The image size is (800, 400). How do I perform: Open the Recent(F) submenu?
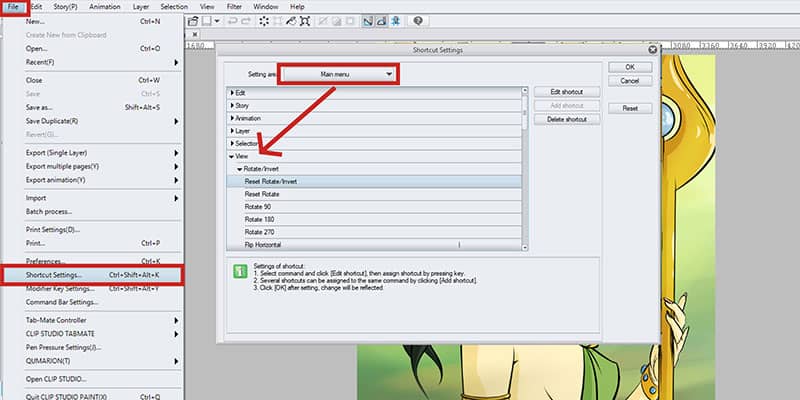(93, 62)
